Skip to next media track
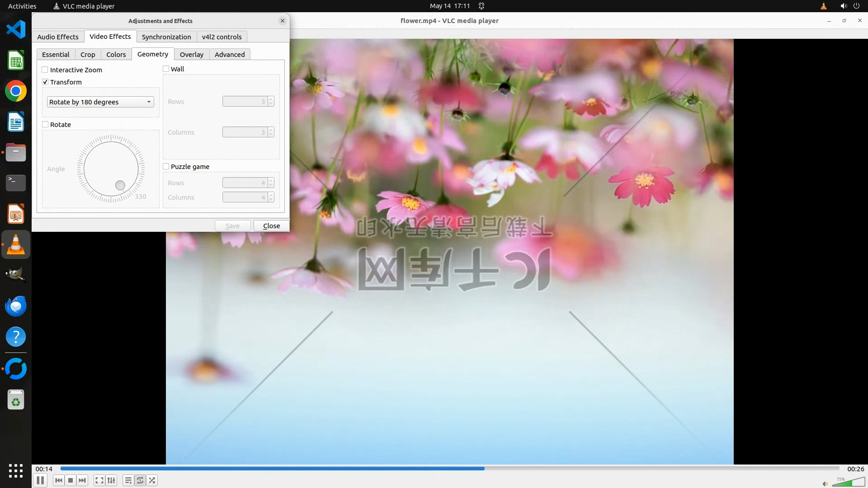This screenshot has width=868, height=488. [x=82, y=480]
